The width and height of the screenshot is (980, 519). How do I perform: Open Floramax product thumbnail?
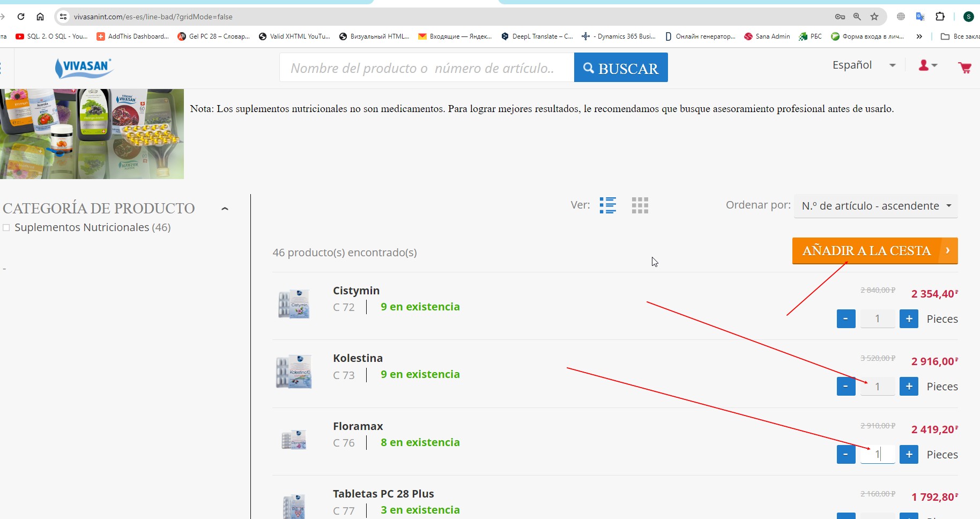[x=294, y=440]
